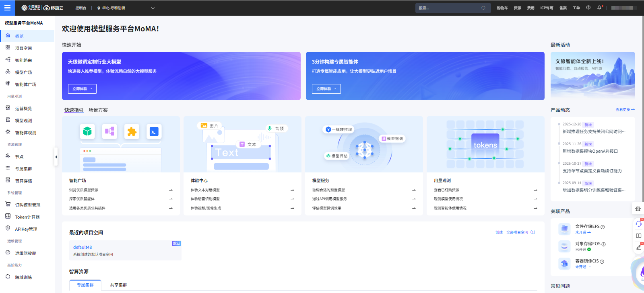Image resolution: width=644 pixels, height=293 pixels.
Task: Click the help icon next to 文件存储EFS
Action: pyautogui.click(x=603, y=227)
